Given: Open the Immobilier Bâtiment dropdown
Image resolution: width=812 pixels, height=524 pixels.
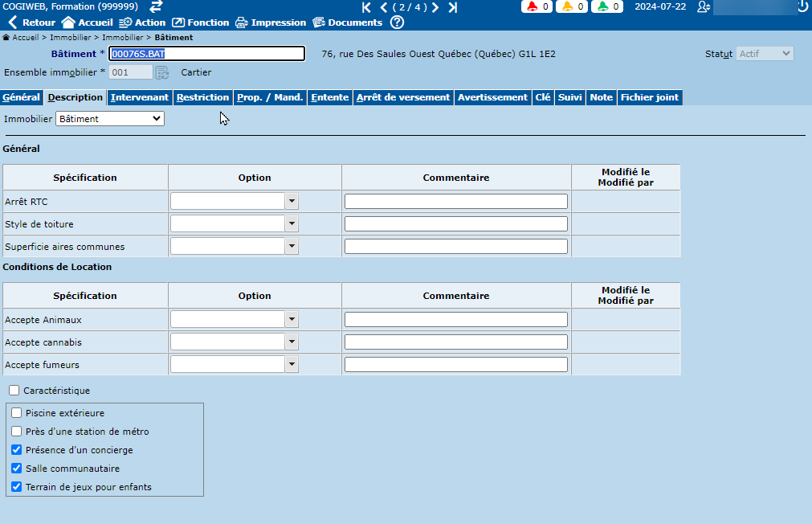Looking at the screenshot, I should coord(110,119).
